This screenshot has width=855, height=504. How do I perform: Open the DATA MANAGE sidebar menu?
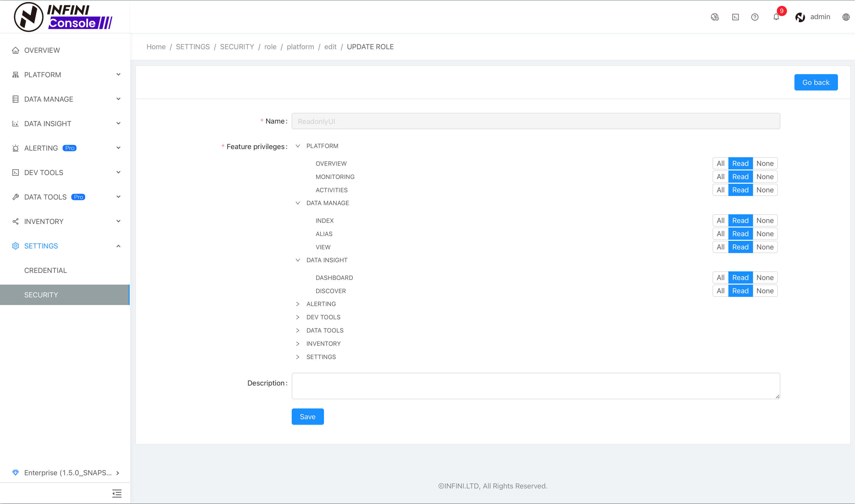point(65,99)
